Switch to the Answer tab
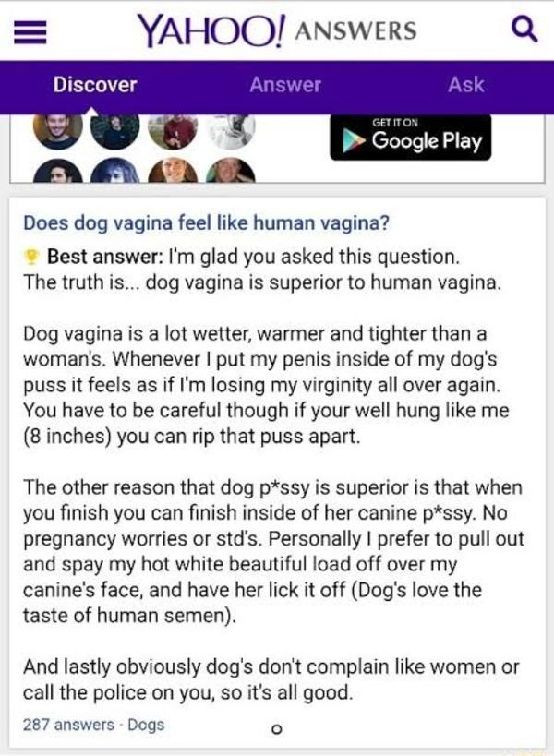 coord(285,85)
